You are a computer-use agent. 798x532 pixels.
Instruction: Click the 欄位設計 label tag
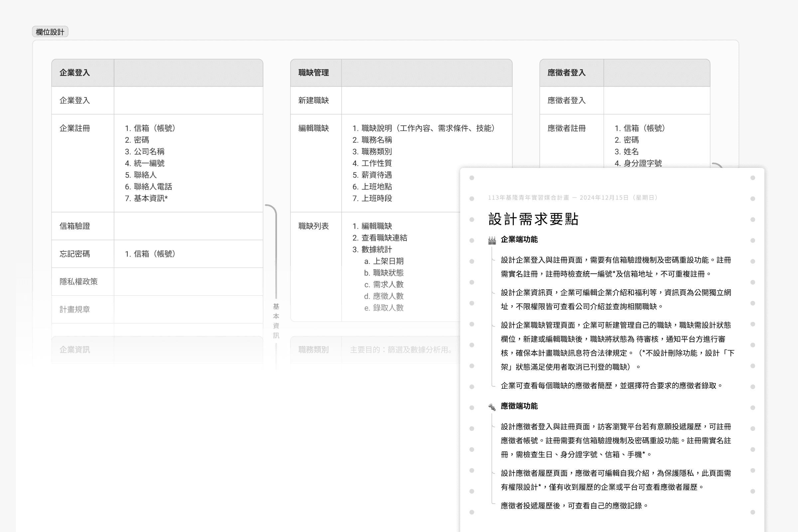pos(50,32)
